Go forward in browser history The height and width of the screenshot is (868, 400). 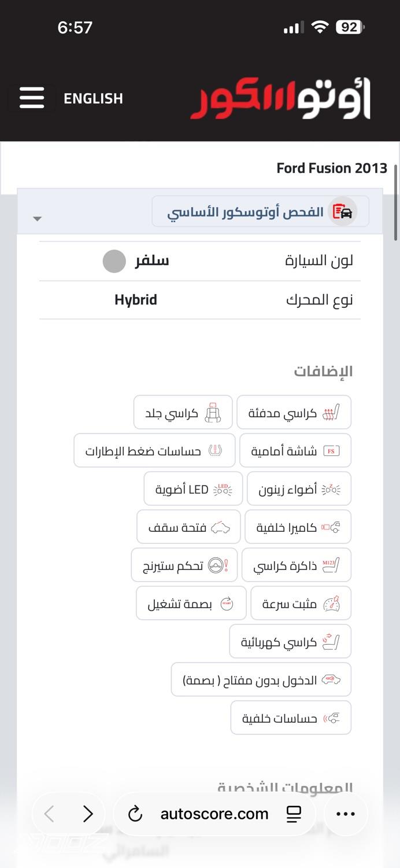88,814
